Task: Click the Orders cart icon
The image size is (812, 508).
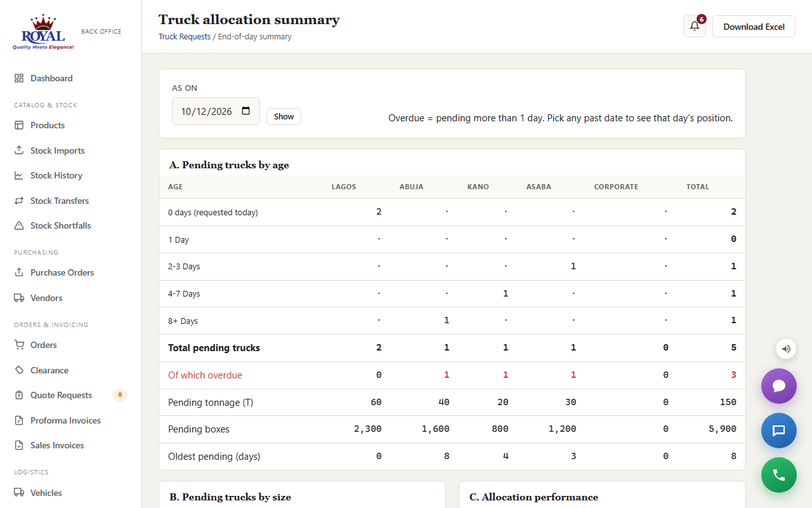Action: coord(19,345)
